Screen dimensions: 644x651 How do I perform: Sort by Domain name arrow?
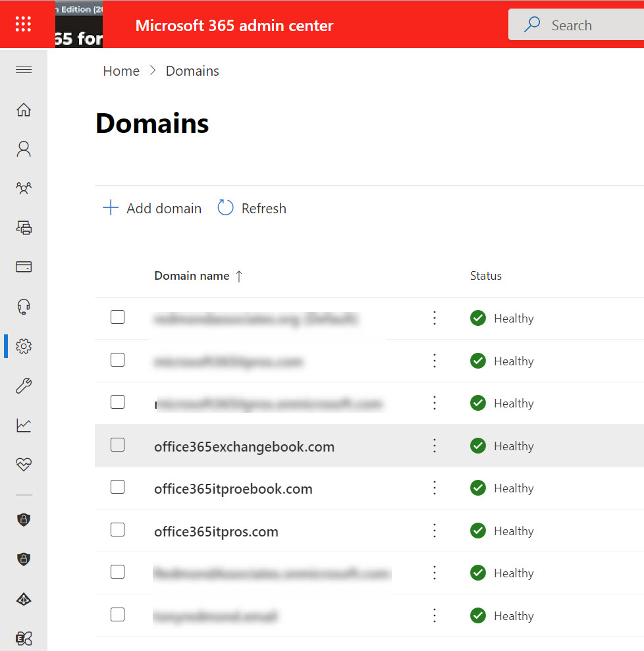239,276
